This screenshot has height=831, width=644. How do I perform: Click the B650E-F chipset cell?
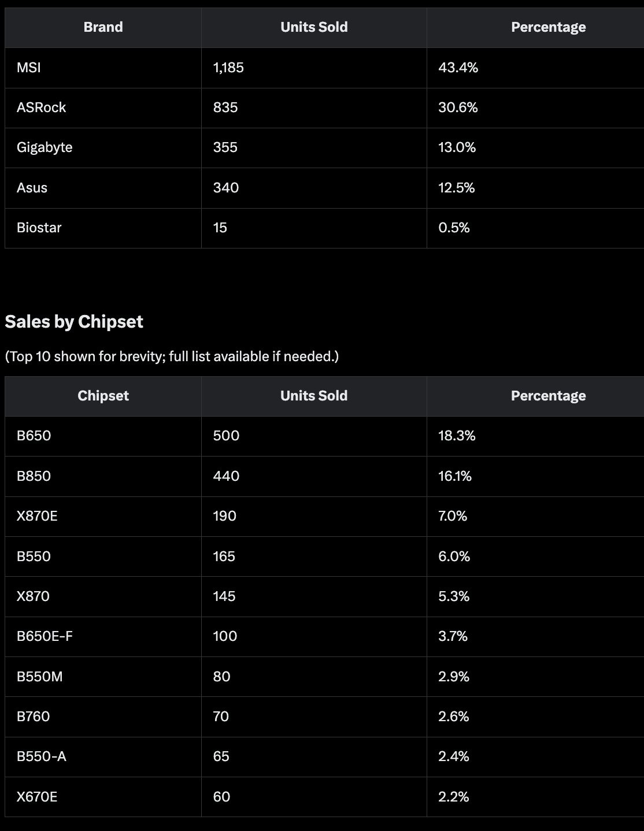45,636
